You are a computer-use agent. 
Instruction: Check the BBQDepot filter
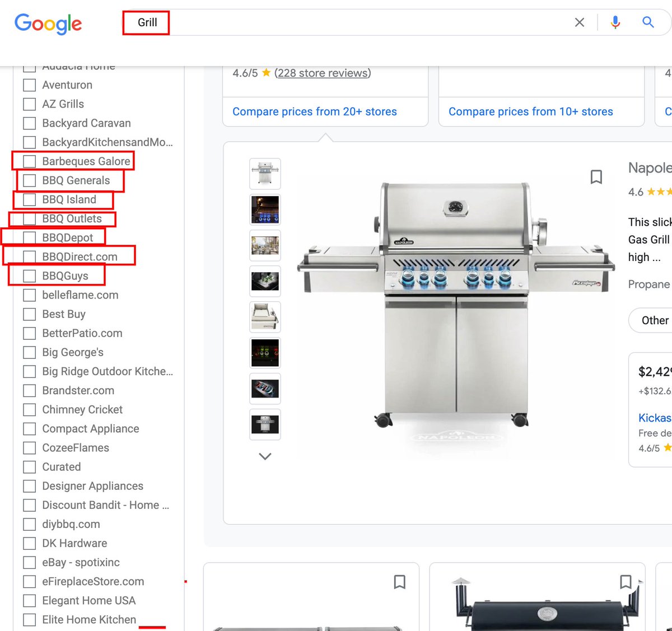(30, 237)
